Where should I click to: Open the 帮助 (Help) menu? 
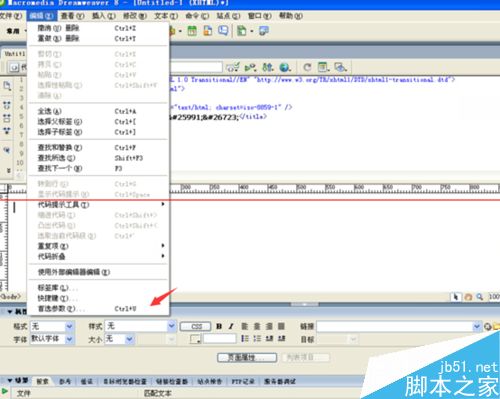tap(291, 16)
